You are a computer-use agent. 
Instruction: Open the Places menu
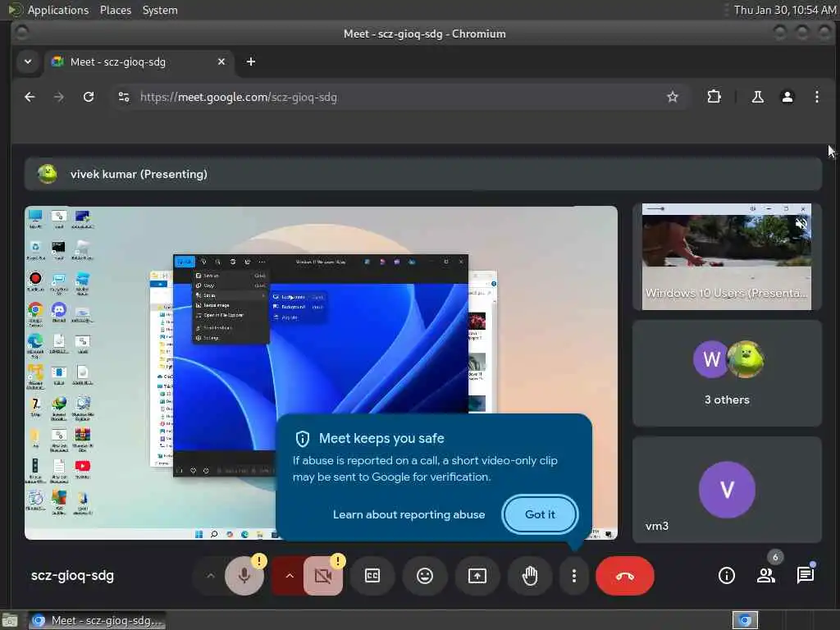[115, 10]
